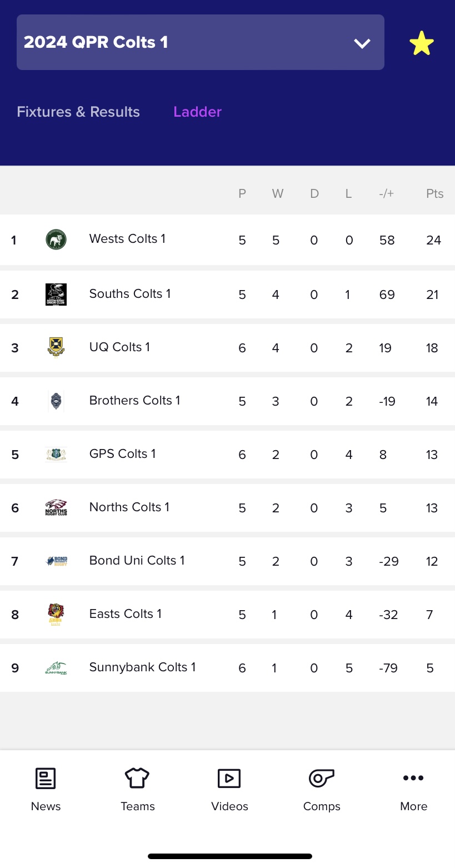Tap the Pts column header

(x=435, y=193)
